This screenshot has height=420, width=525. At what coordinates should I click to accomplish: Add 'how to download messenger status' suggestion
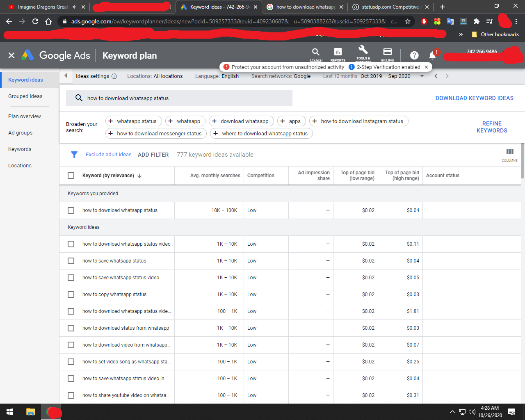(x=156, y=133)
